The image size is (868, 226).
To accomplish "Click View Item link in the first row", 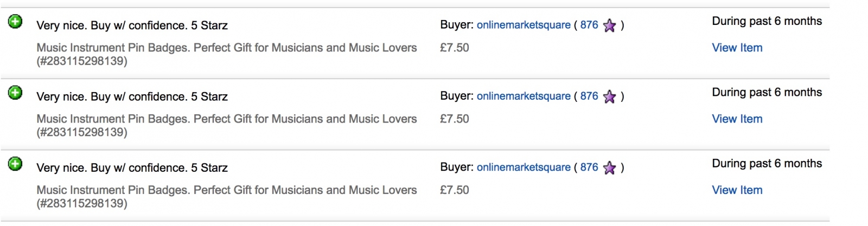I will [737, 48].
